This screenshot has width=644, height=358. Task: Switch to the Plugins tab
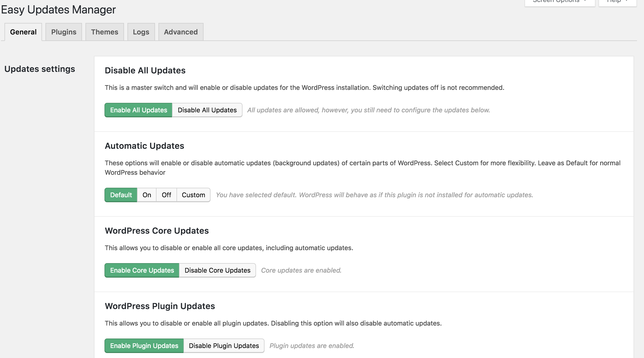[x=64, y=32]
